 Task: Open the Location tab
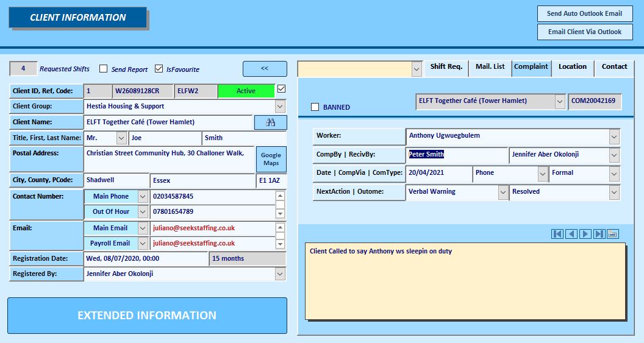click(573, 66)
